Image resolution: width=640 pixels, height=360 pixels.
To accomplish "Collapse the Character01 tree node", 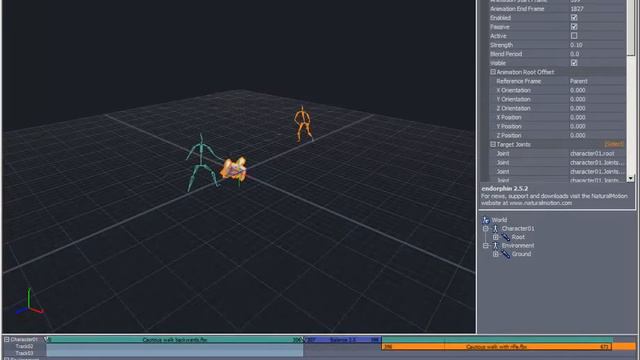I will click(486, 229).
